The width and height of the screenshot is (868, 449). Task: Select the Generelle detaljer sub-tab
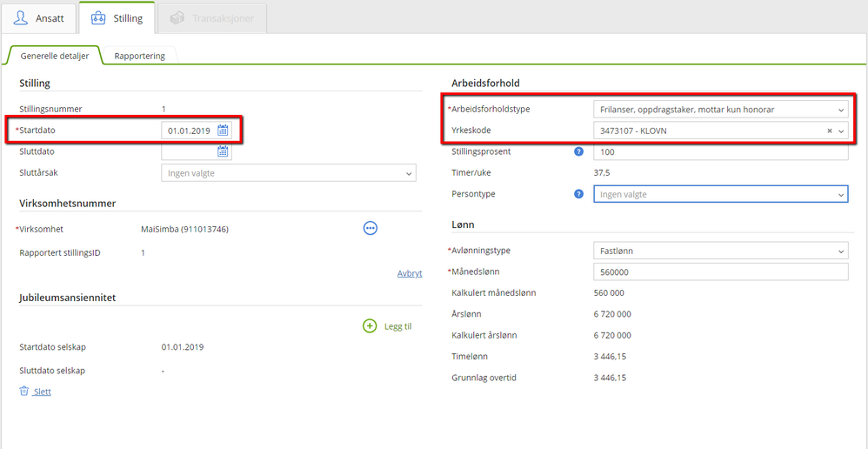[x=54, y=56]
